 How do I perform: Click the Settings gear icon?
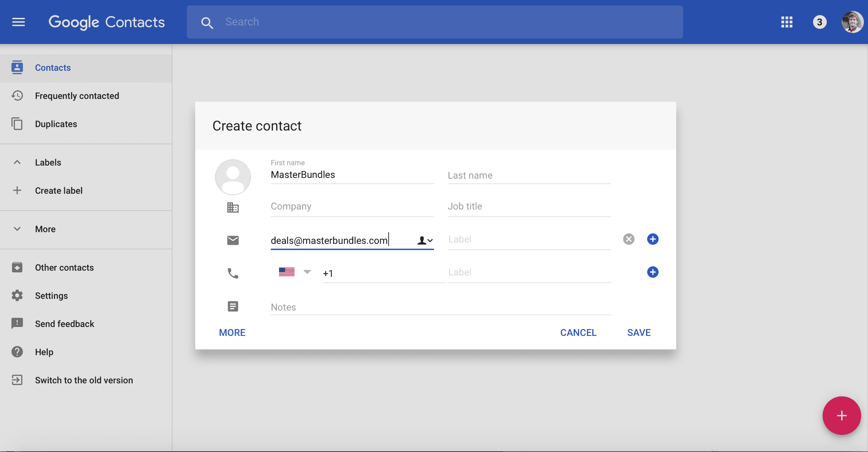pyautogui.click(x=17, y=295)
